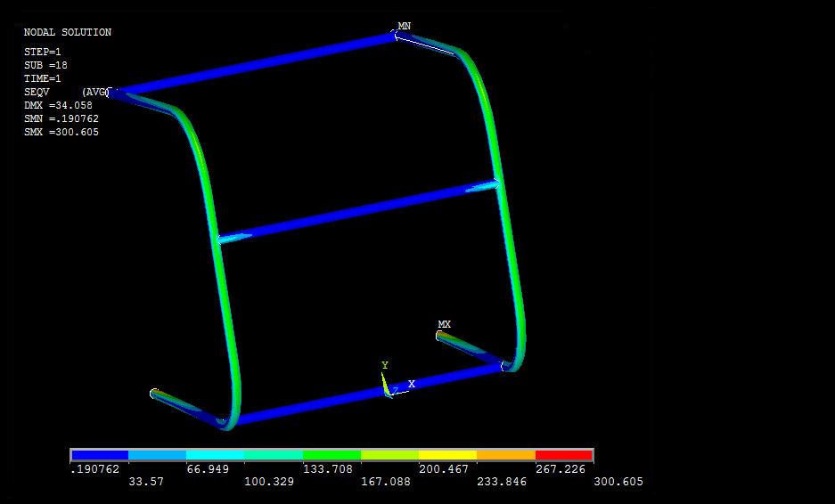Click the teal green legend band

274,455
